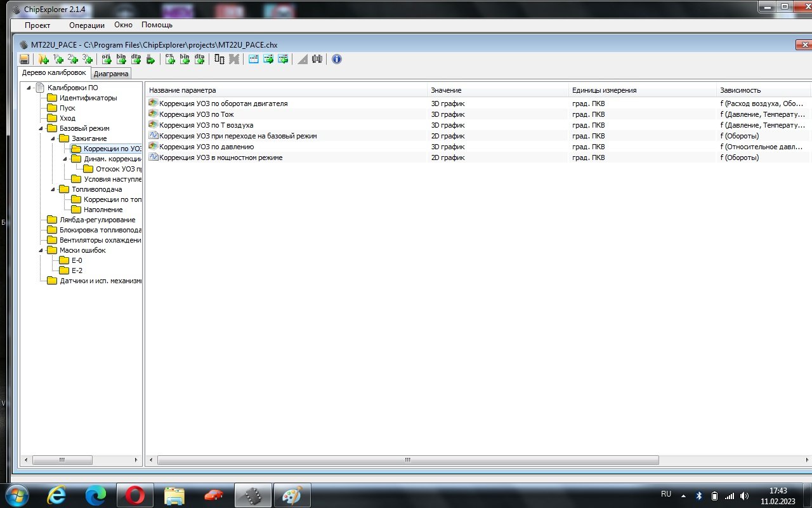
Task: Switch to the Диаграмма tab
Action: [111, 74]
